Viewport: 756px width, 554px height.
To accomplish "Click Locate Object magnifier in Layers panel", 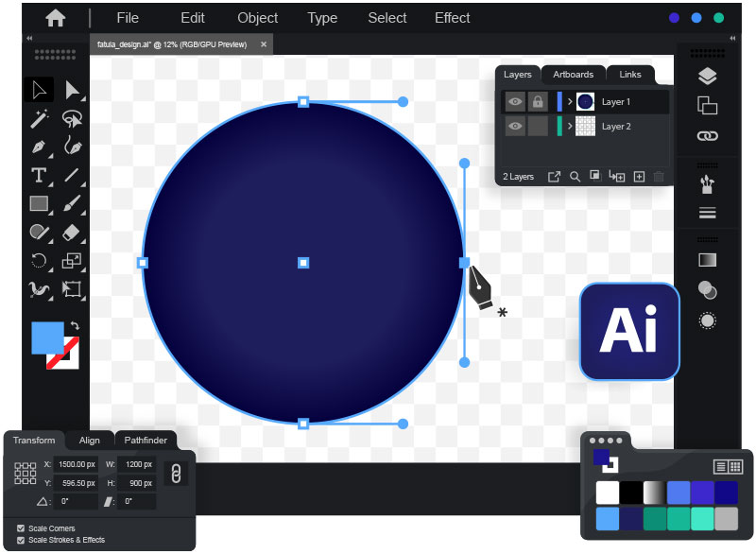I will point(575,177).
